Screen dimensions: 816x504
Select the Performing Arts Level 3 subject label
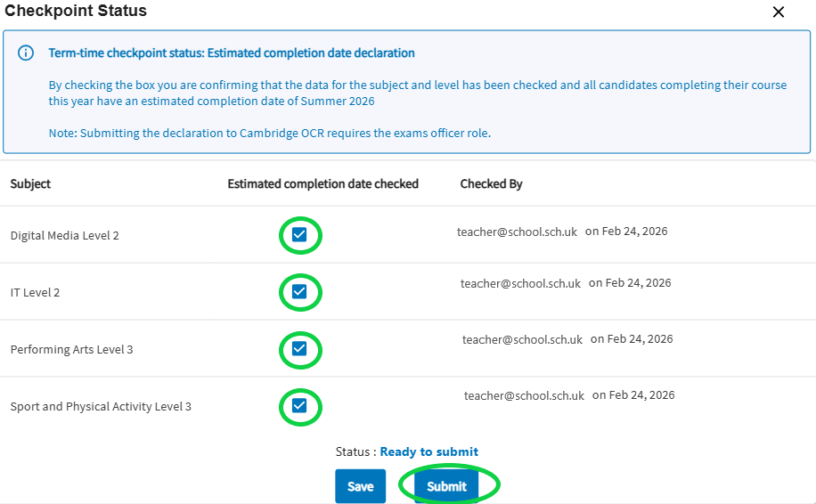71,350
